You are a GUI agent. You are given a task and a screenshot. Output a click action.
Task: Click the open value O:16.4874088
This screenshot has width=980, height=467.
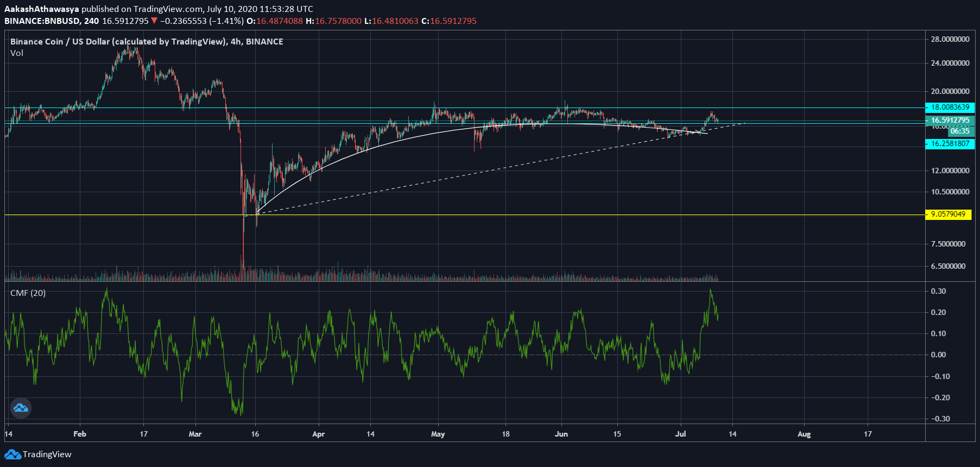click(x=275, y=21)
